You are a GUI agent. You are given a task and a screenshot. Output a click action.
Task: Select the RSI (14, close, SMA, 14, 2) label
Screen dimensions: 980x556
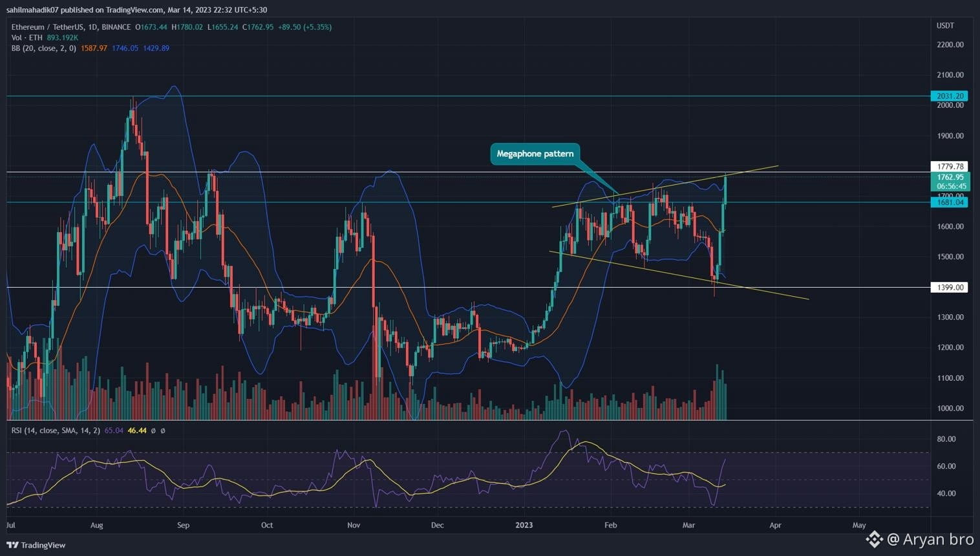point(56,431)
